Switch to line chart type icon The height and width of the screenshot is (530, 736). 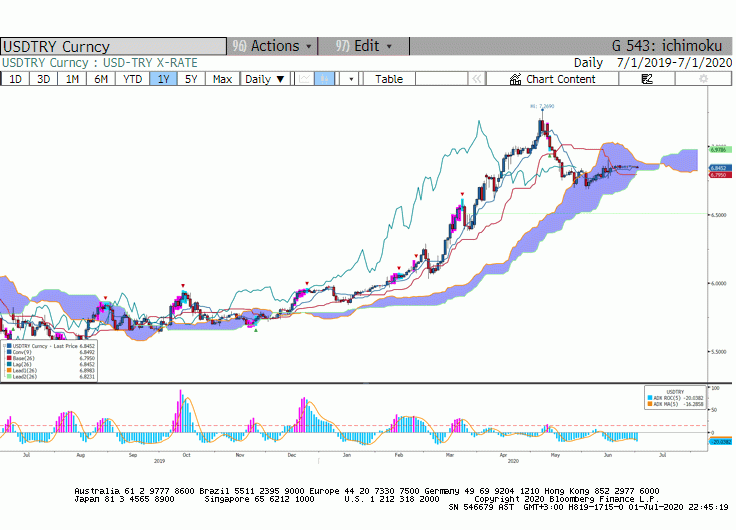[304, 79]
